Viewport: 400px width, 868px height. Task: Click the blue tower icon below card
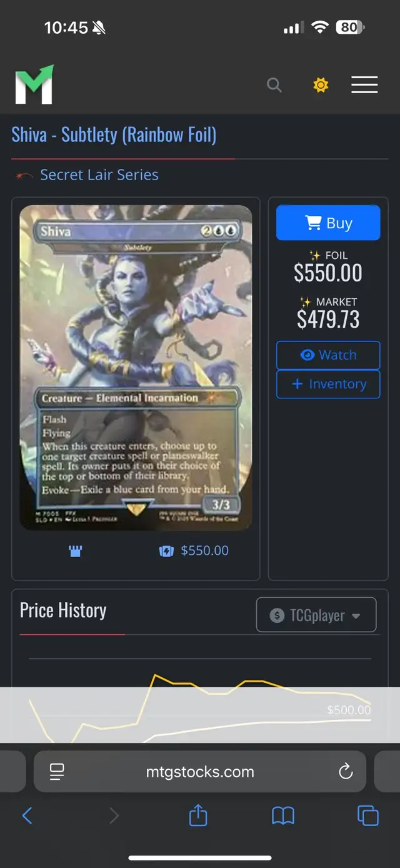75,551
